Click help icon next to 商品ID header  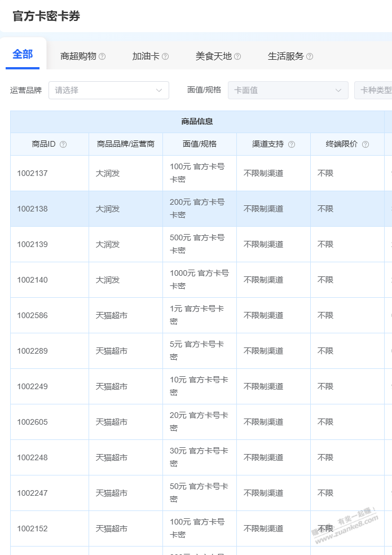click(63, 144)
